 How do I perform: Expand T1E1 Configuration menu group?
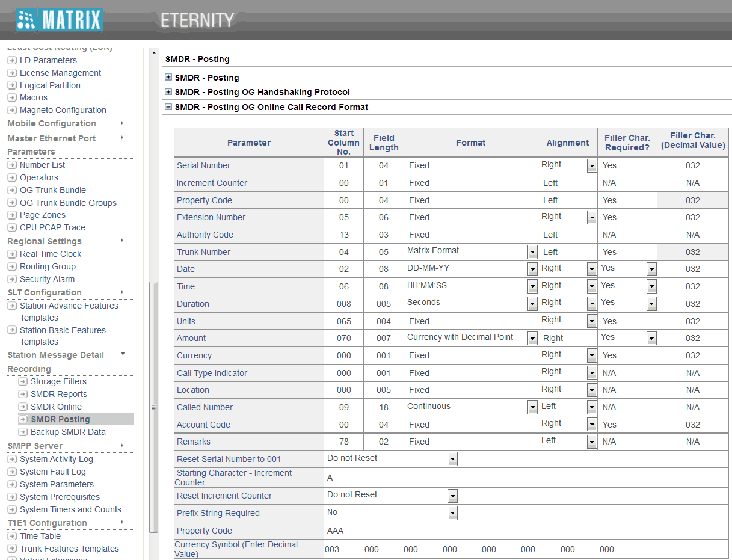point(122,522)
